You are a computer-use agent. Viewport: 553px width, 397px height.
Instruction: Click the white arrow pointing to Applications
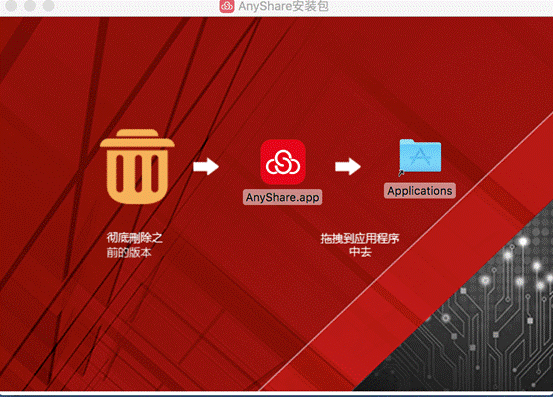click(x=348, y=166)
